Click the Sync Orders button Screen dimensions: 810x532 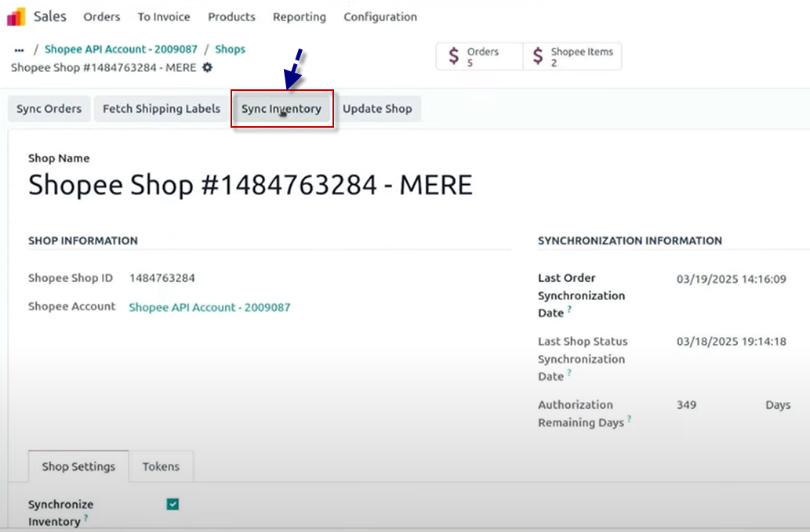(49, 109)
